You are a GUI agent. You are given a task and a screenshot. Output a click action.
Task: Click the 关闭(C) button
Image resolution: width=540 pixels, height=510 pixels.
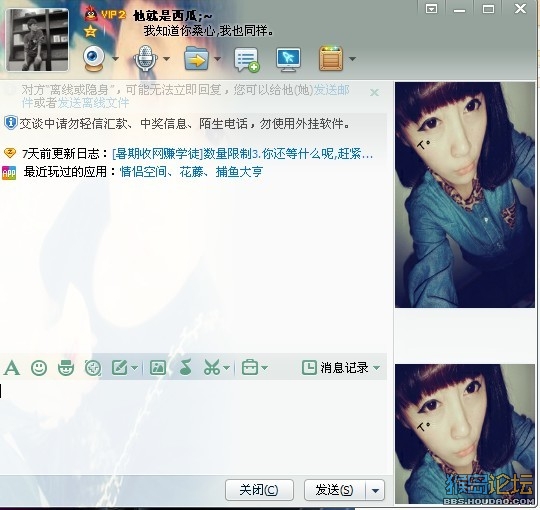(x=259, y=490)
